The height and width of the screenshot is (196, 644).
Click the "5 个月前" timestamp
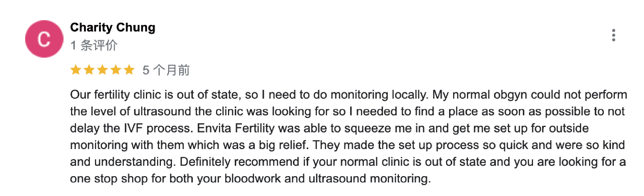[166, 70]
